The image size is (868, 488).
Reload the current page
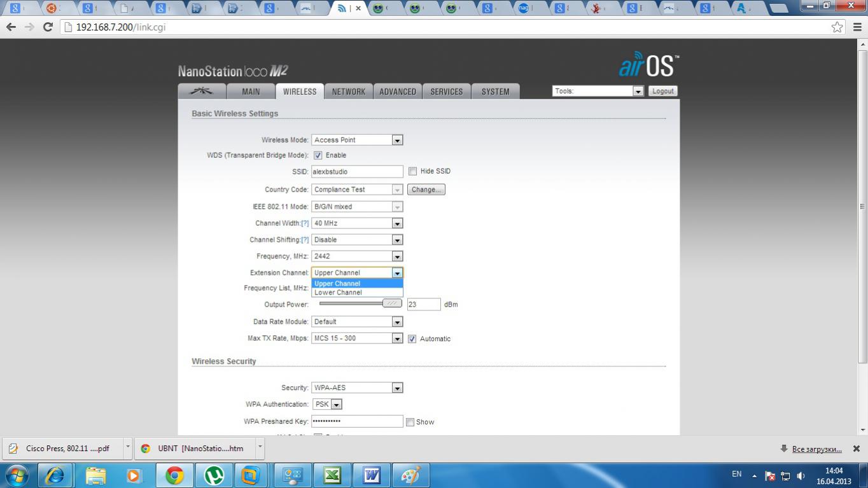click(x=48, y=27)
